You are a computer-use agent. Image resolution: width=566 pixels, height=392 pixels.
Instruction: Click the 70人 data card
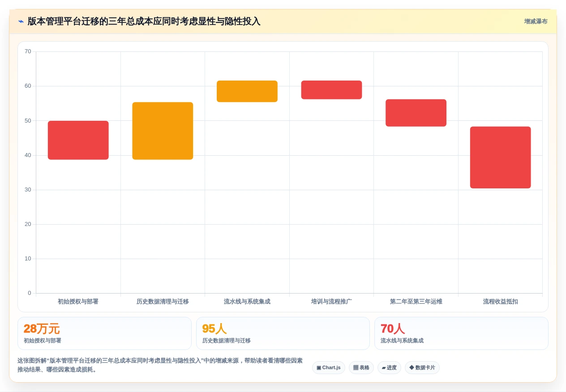[x=461, y=333]
